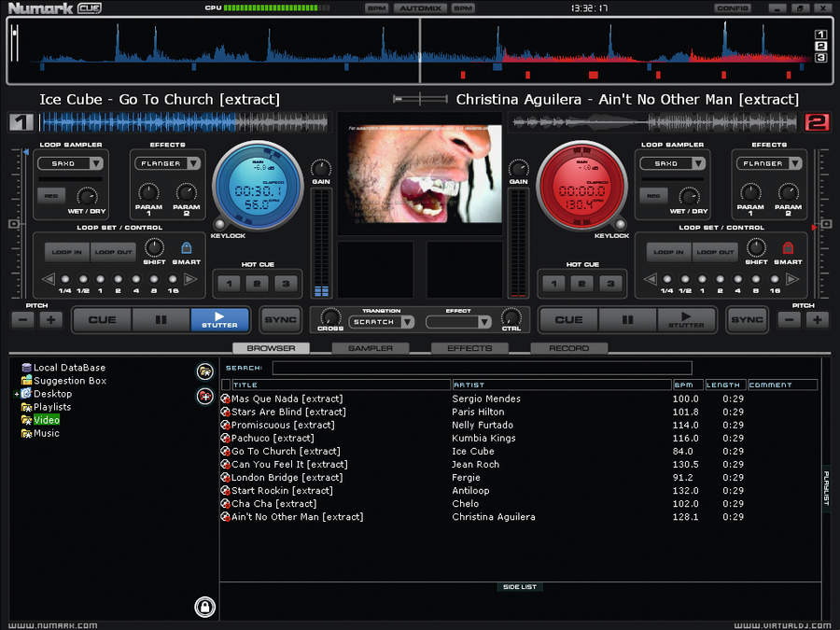The height and width of the screenshot is (630, 840).
Task: Set deck 1 loop length to 16 beats
Action: pos(173,279)
